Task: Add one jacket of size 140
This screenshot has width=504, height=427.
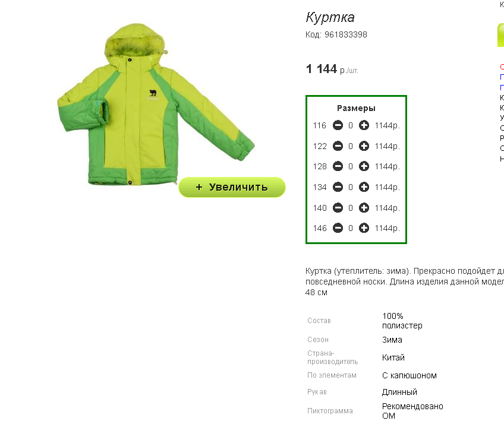Action: click(364, 208)
